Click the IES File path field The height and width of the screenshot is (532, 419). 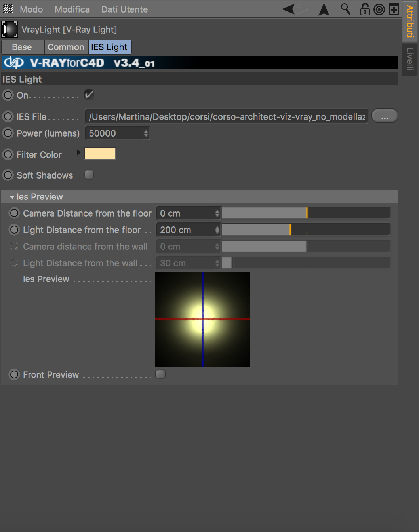tap(227, 116)
